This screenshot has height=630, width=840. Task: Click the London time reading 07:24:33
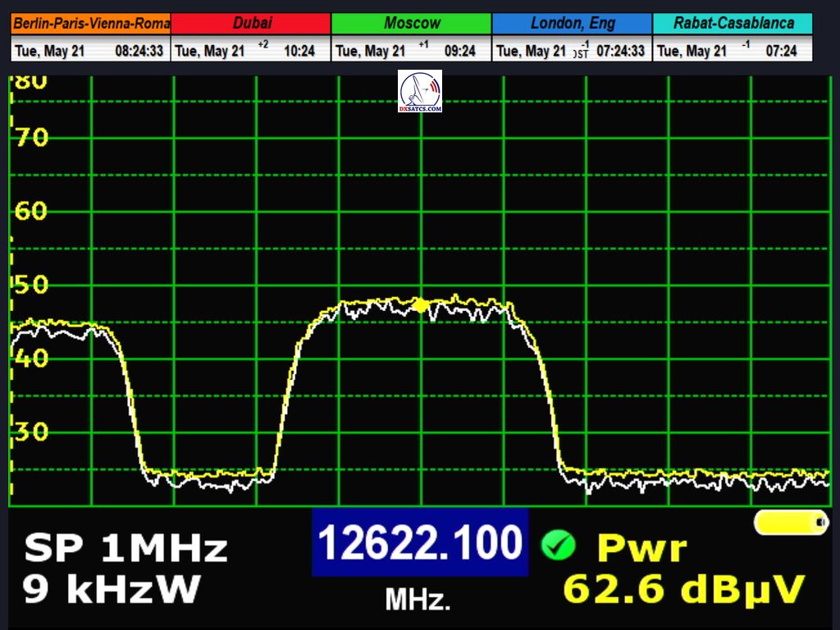click(x=620, y=51)
